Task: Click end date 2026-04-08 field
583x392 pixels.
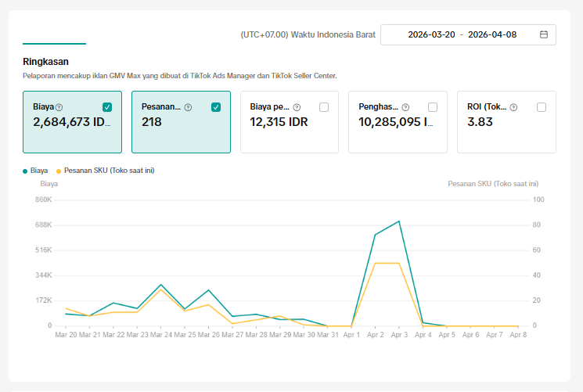Action: pyautogui.click(x=492, y=34)
